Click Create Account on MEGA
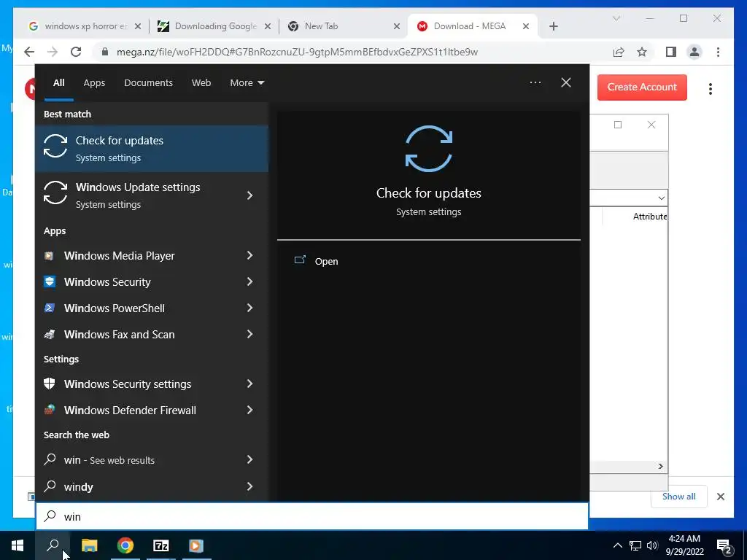 point(642,87)
